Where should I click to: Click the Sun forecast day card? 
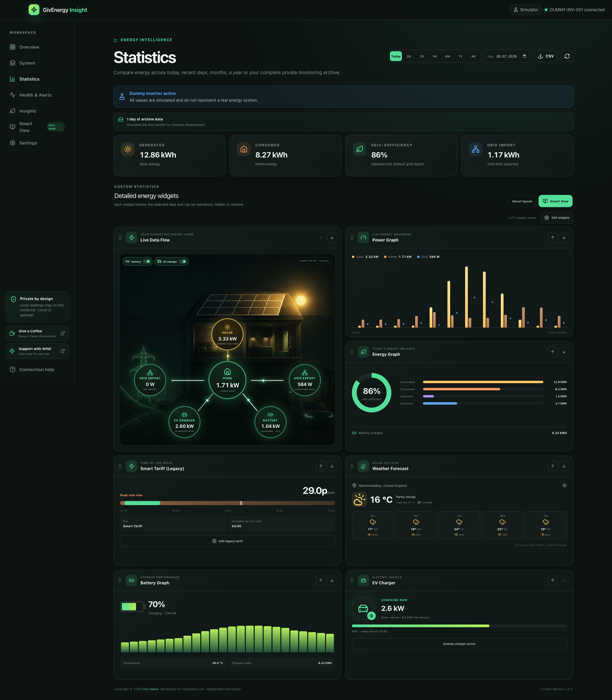click(x=373, y=525)
